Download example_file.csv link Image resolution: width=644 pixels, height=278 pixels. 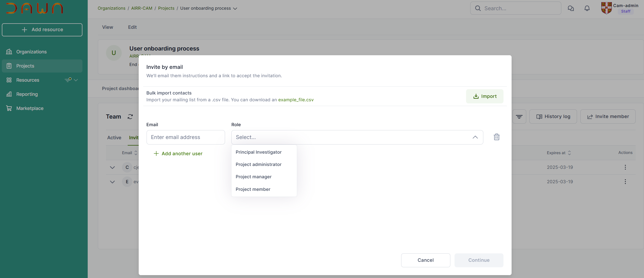pos(296,100)
